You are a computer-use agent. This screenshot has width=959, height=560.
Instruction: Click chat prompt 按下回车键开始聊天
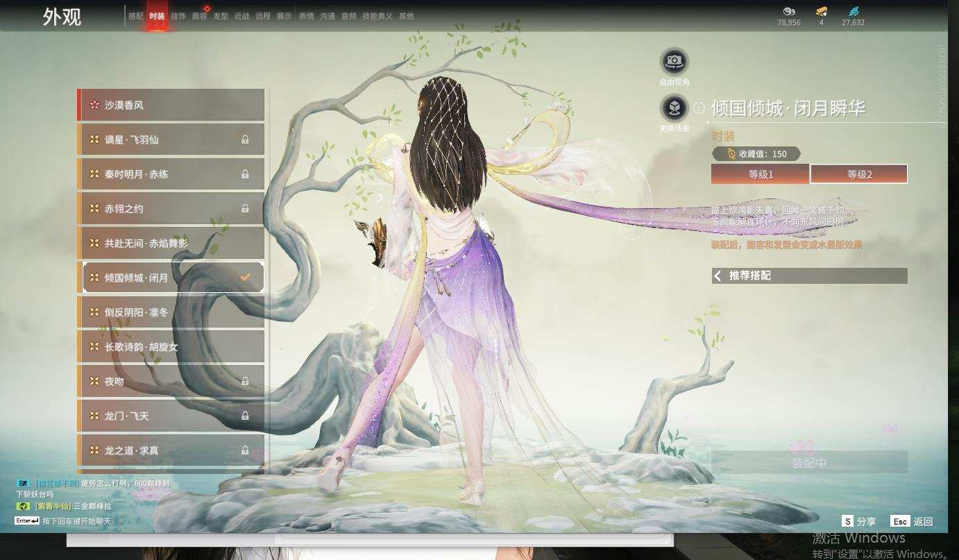tap(76, 520)
